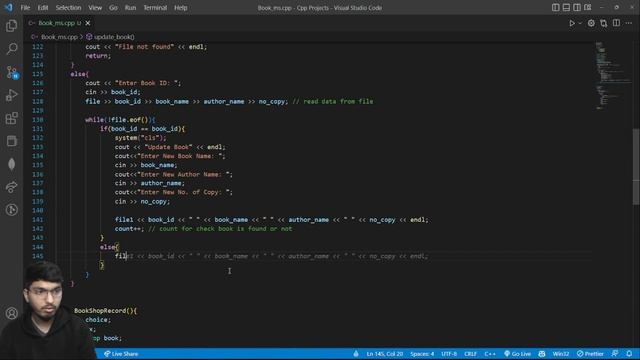This screenshot has width=640, height=360.
Task: Click the gear icon in editor toolbar
Action: (591, 23)
